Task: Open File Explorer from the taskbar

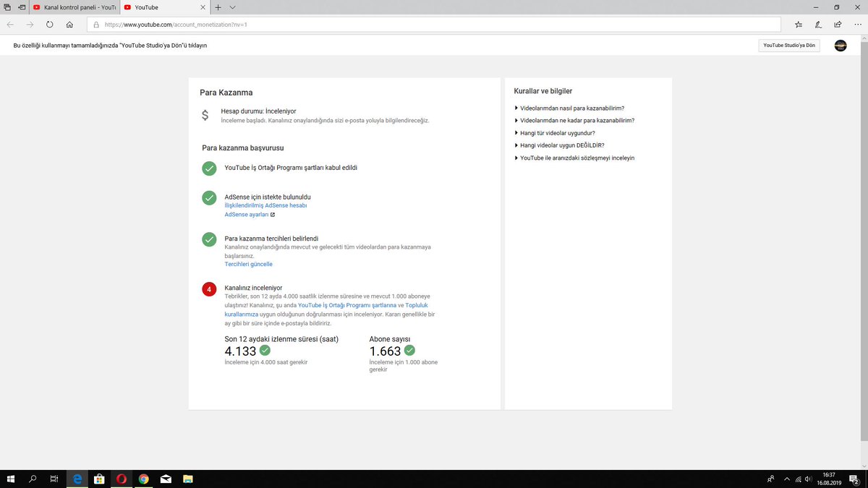Action: [188, 479]
